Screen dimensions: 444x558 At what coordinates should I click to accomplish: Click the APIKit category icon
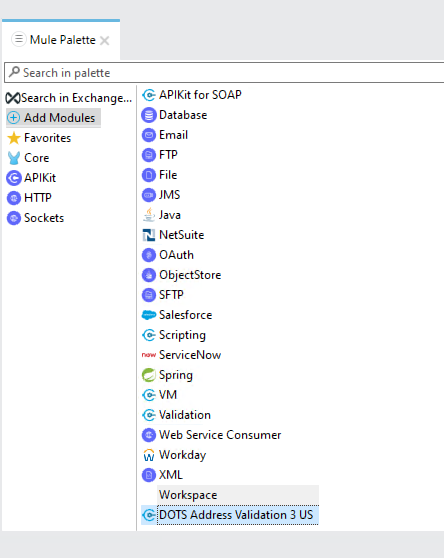[x=14, y=178]
